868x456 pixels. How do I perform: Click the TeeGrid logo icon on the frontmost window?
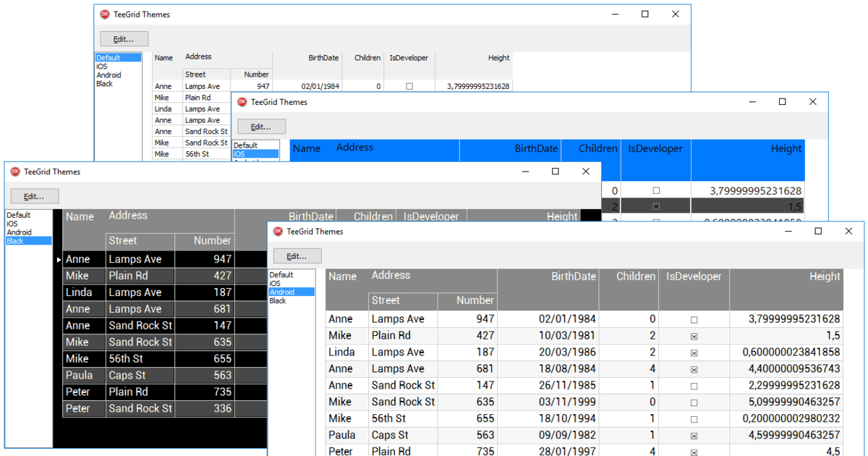(278, 231)
